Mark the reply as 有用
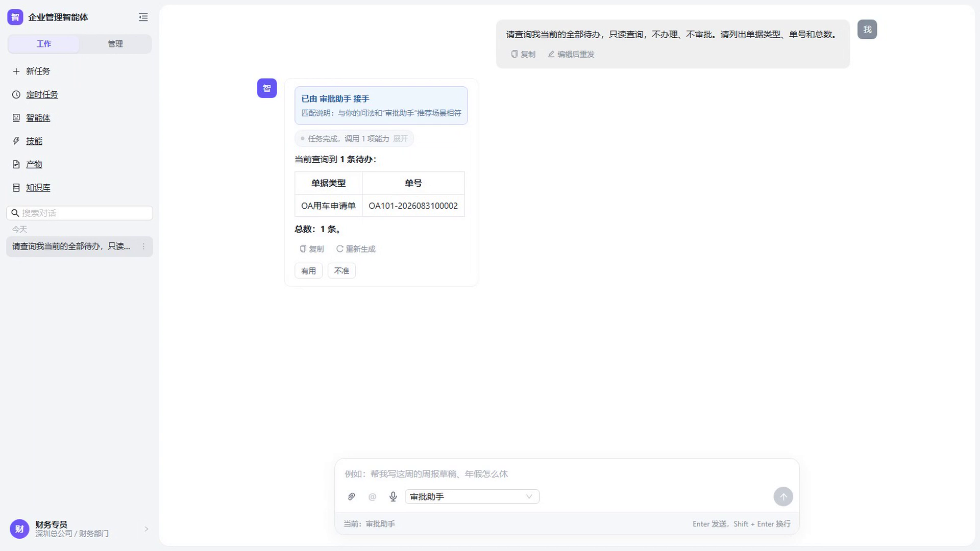Image resolution: width=980 pixels, height=551 pixels. click(308, 271)
